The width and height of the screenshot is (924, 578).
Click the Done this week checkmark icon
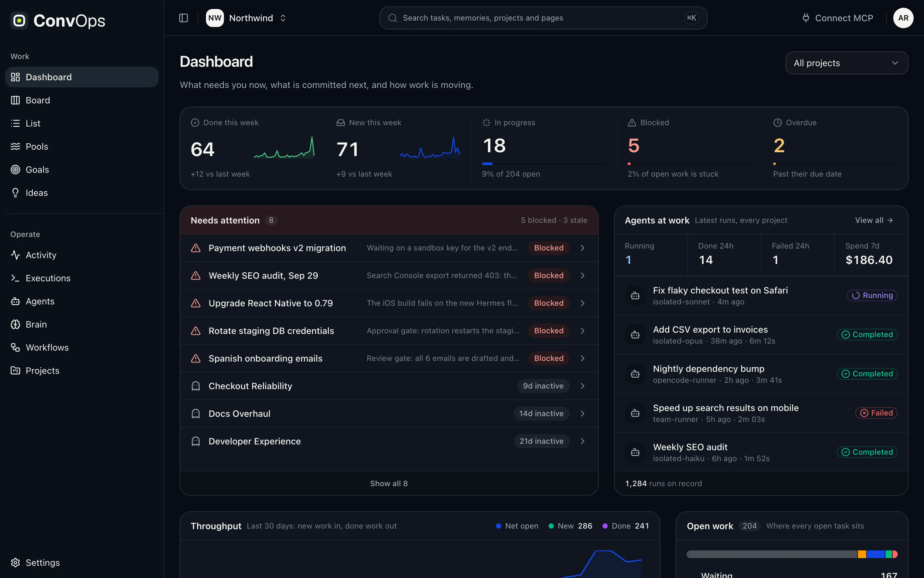195,123
